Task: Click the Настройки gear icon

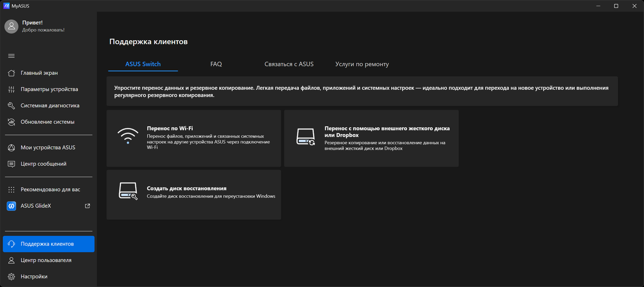Action: pyautogui.click(x=11, y=276)
